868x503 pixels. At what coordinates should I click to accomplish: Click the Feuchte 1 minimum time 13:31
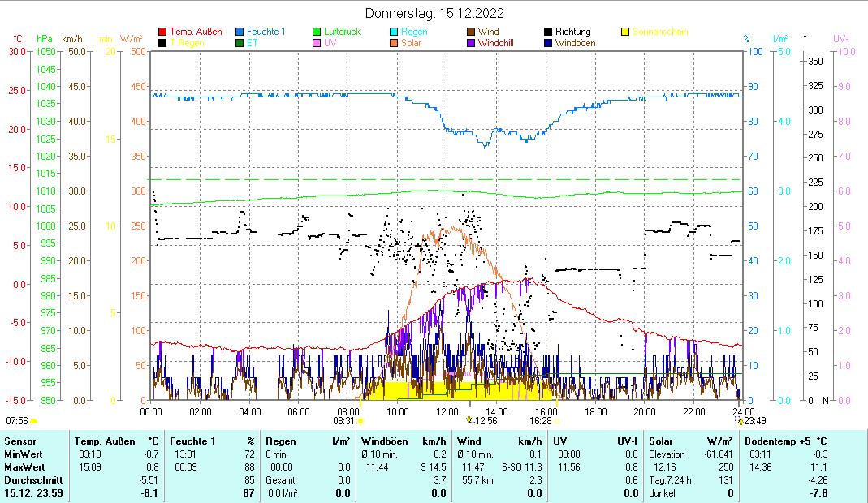pyautogui.click(x=185, y=454)
